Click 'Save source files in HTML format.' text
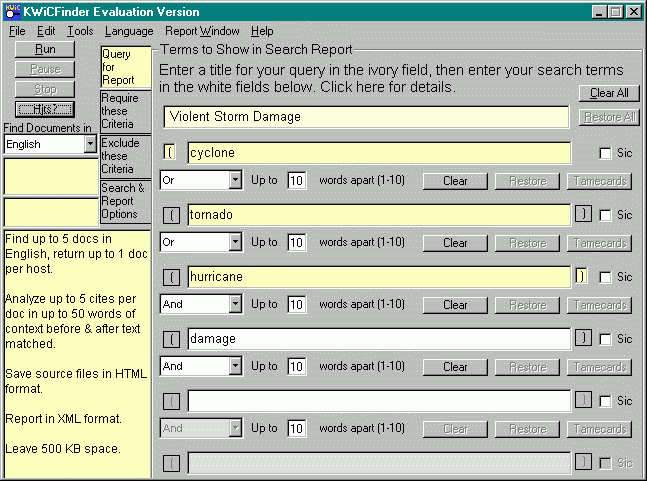Image resolution: width=647 pixels, height=481 pixels. [76, 381]
